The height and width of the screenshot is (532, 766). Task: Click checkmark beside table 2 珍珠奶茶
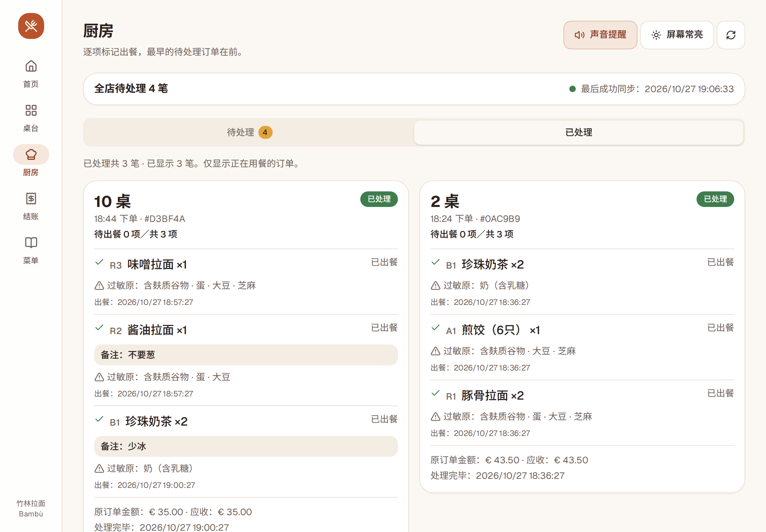[x=435, y=262]
